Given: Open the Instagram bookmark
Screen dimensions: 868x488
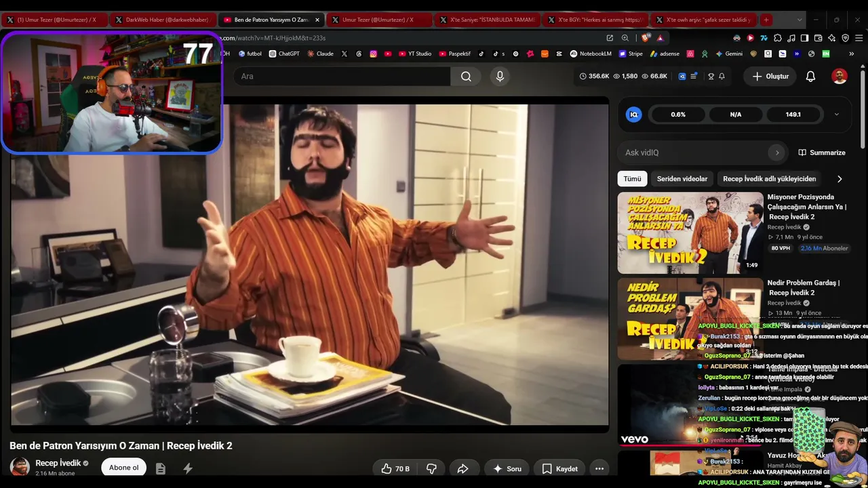Looking at the screenshot, I should coord(373,54).
